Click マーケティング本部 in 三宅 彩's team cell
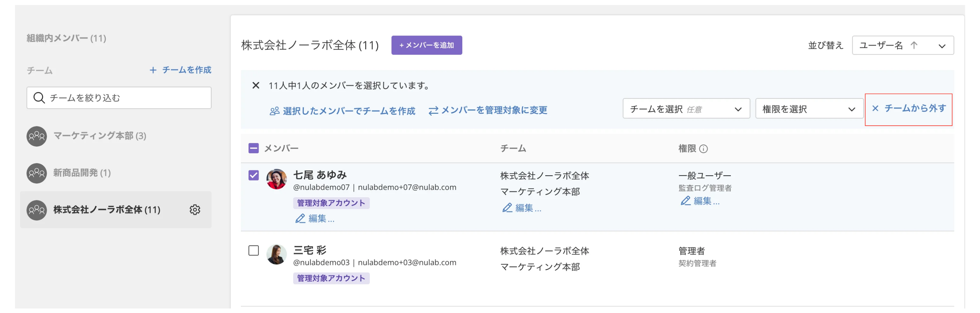The width and height of the screenshot is (980, 313). [540, 267]
